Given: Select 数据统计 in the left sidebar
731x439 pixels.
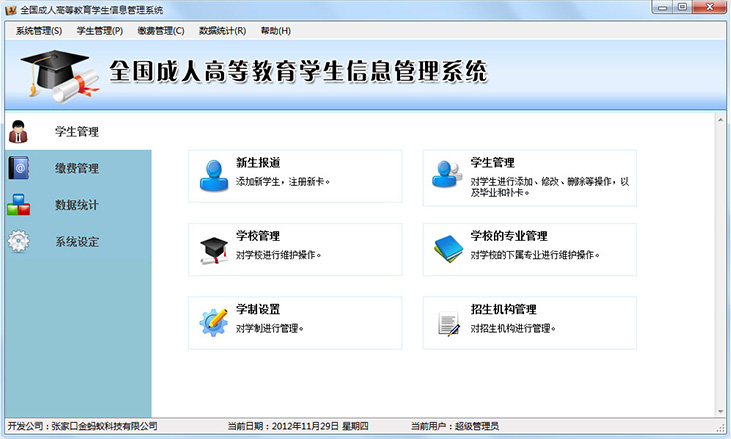Looking at the screenshot, I should (x=78, y=205).
